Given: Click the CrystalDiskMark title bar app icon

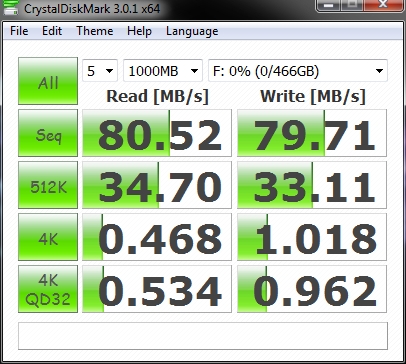Looking at the screenshot, I should [x=10, y=7].
